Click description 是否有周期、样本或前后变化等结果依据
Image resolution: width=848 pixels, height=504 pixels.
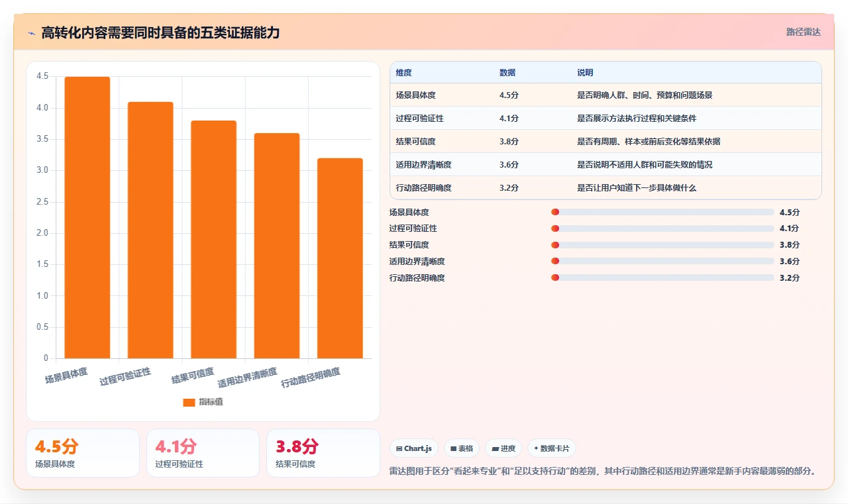click(649, 142)
